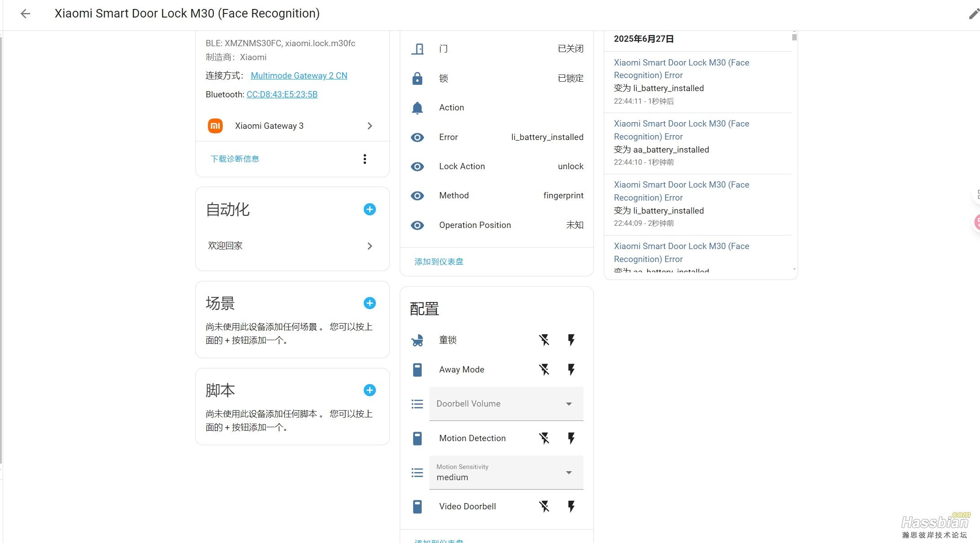The width and height of the screenshot is (980, 543).
Task: Turn off 童锁 child lock
Action: pos(544,340)
